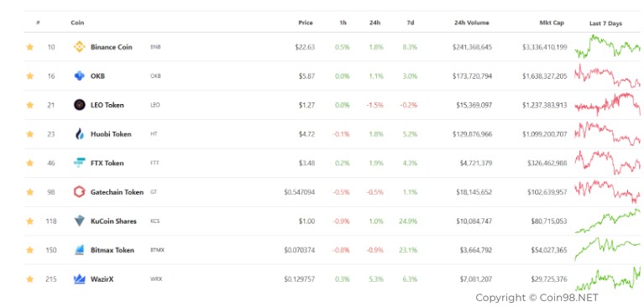Sort by Mkt Cap column header
Image resolution: width=644 pixels, height=307 pixels.
(552, 23)
